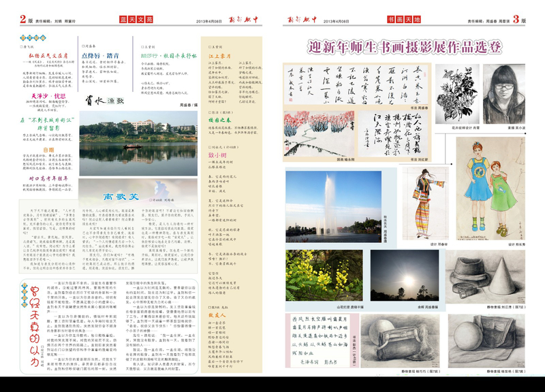
Task: Click the blue-gold four-diamond column badge
Action: 33,37
